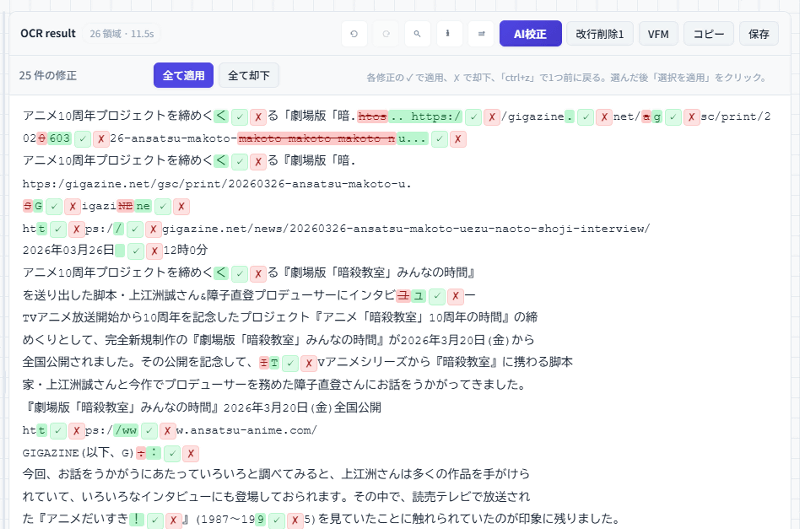
Task: Accept the GIGAZINE colon correction with check
Action: click(x=172, y=453)
